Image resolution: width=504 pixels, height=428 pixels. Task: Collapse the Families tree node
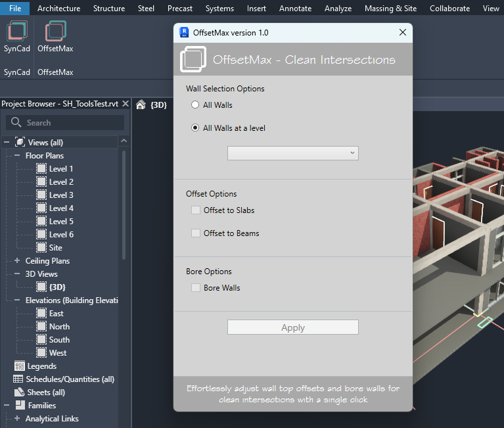pos(7,405)
